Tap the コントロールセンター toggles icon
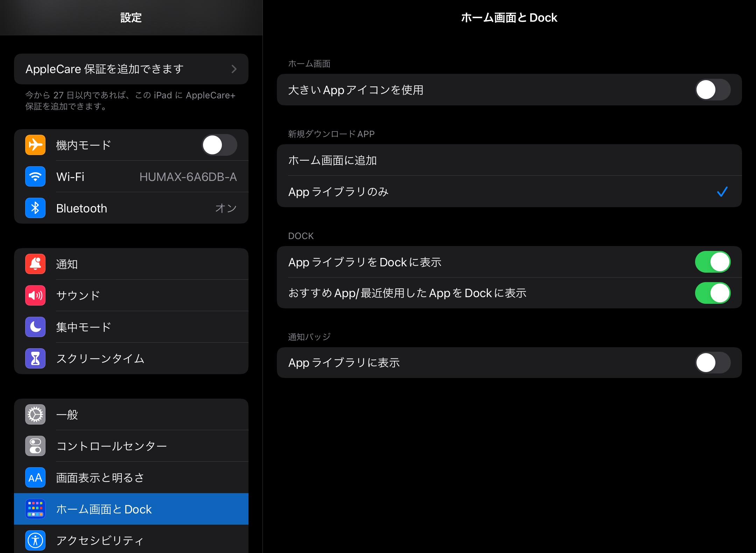This screenshot has height=553, width=756. coord(35,446)
